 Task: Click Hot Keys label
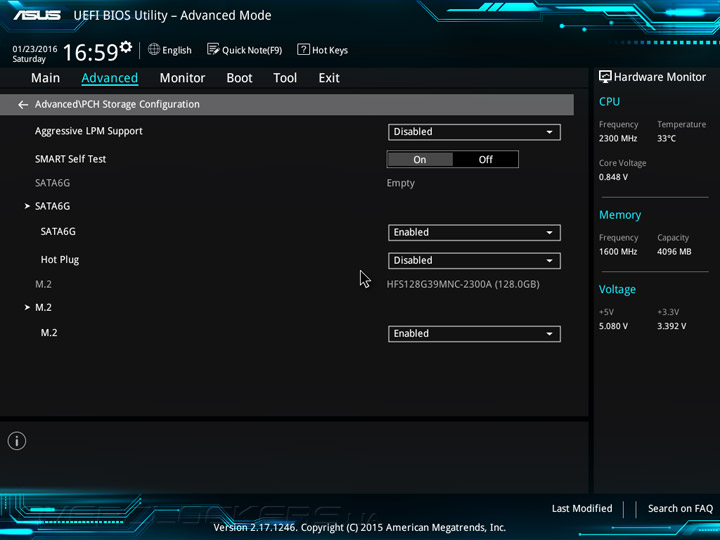tap(330, 50)
